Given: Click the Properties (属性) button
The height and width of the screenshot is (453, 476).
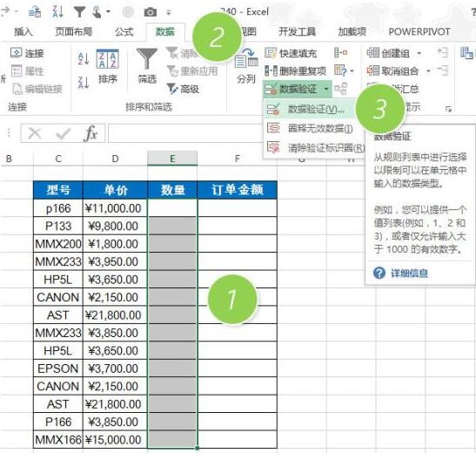Looking at the screenshot, I should 27,71.
